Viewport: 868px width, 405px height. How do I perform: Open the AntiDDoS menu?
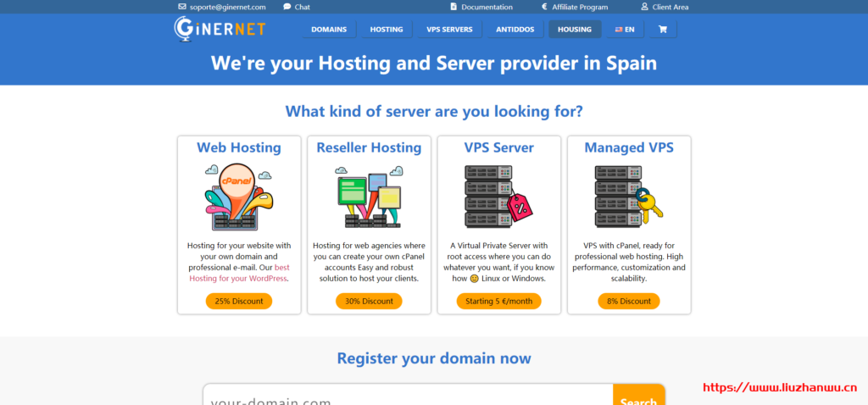click(515, 30)
